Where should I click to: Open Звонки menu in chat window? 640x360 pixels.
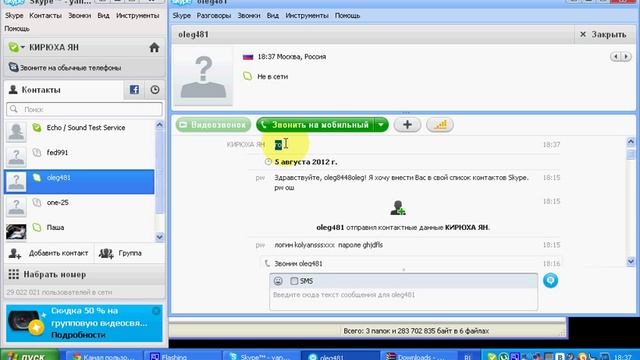(x=249, y=16)
